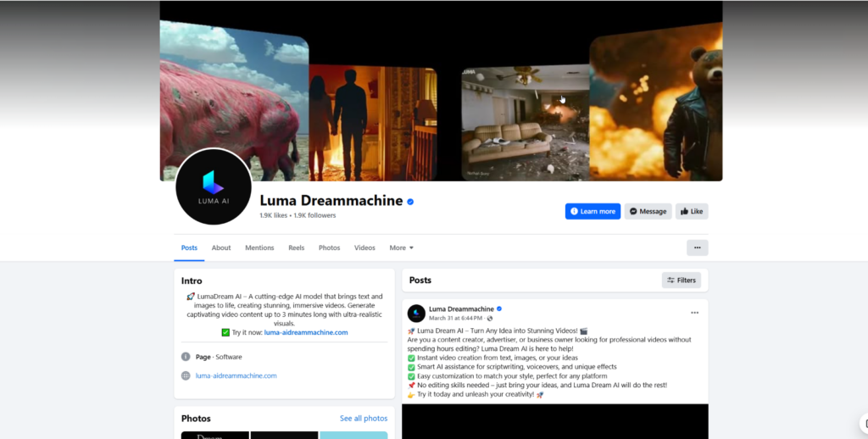Click the Intro heading

(x=192, y=281)
